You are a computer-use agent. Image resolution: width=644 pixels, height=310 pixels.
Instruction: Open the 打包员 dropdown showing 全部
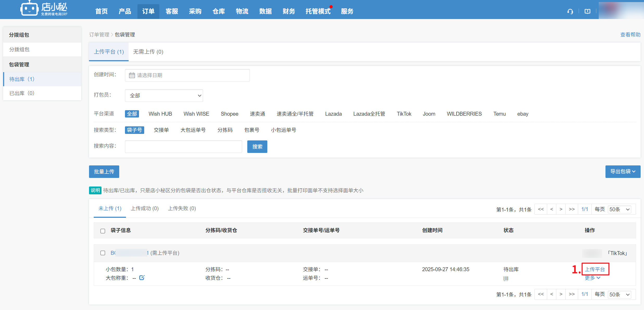point(164,96)
